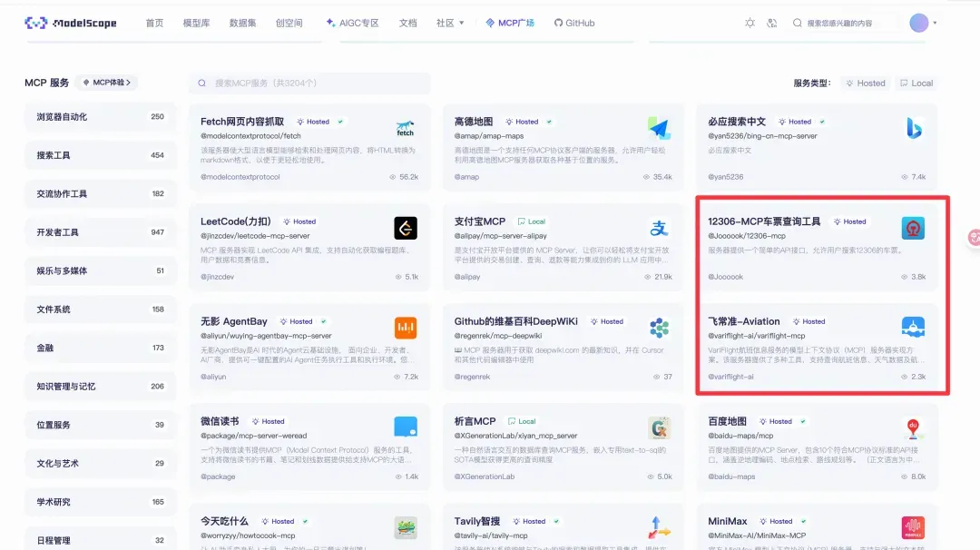Click the LeetCode logo on LeetCode(力扣) card

[405, 230]
